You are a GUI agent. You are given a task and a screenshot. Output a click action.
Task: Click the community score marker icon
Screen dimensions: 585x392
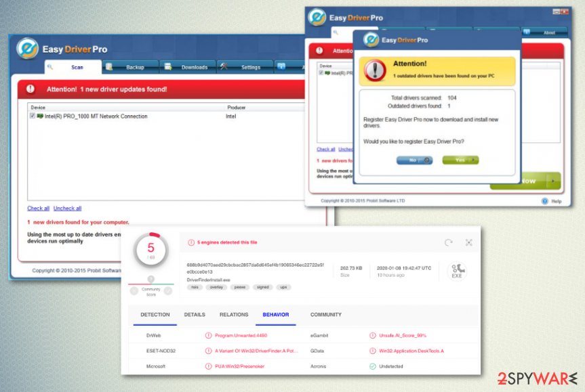tap(151, 279)
